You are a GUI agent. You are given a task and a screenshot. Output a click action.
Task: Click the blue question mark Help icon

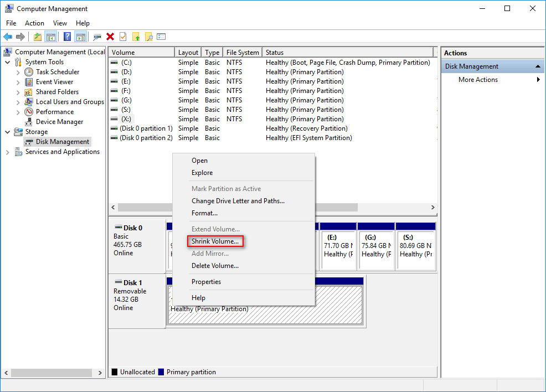[x=67, y=37]
